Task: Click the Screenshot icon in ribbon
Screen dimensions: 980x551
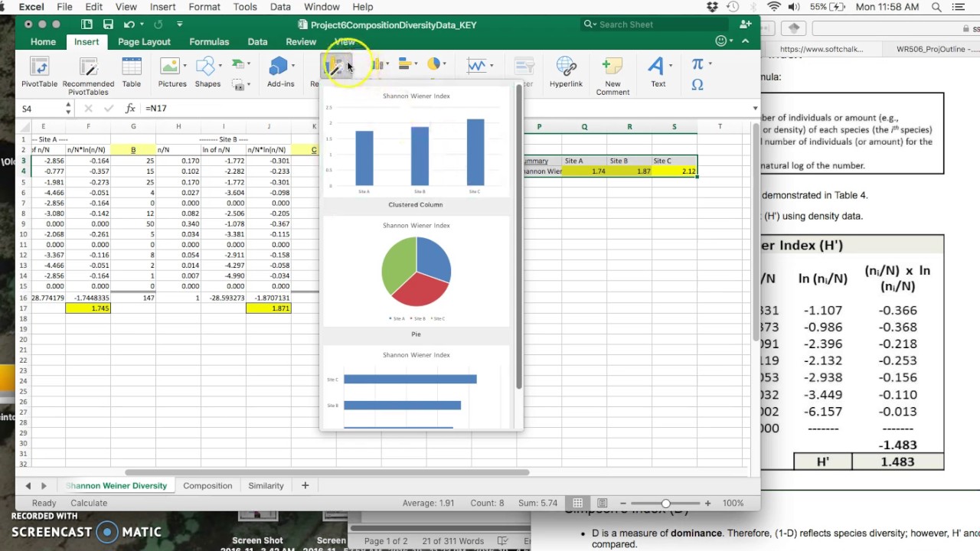Action: point(238,83)
